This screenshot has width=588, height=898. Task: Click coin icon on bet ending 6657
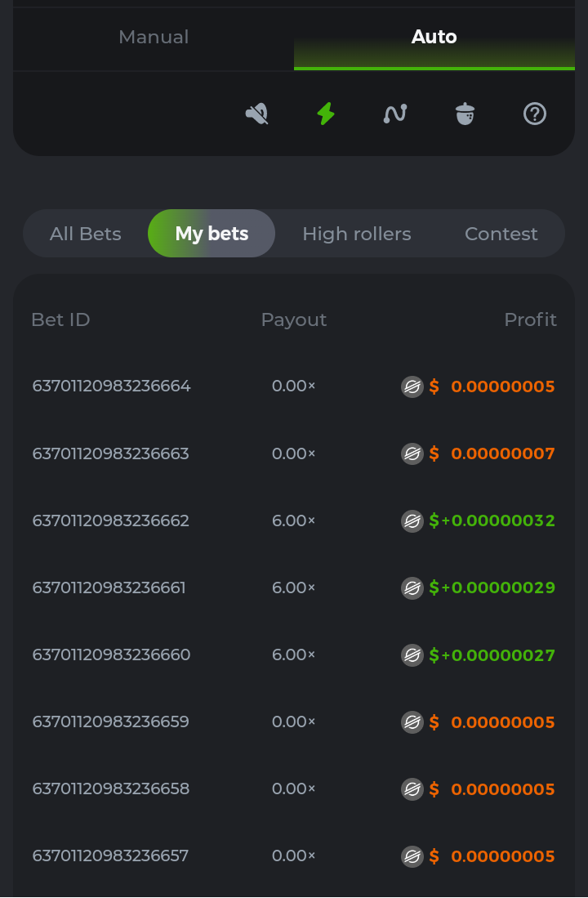coord(412,856)
